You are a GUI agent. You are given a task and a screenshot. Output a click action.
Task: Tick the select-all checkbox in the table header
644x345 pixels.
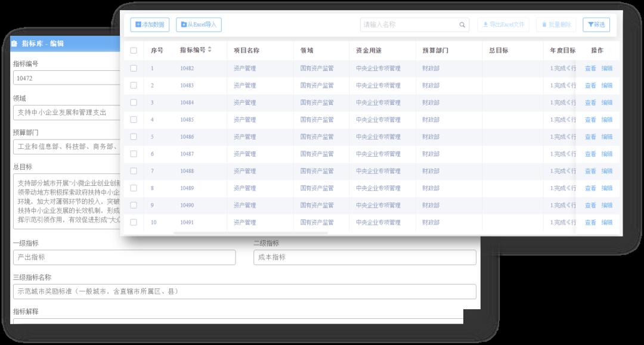click(x=134, y=51)
